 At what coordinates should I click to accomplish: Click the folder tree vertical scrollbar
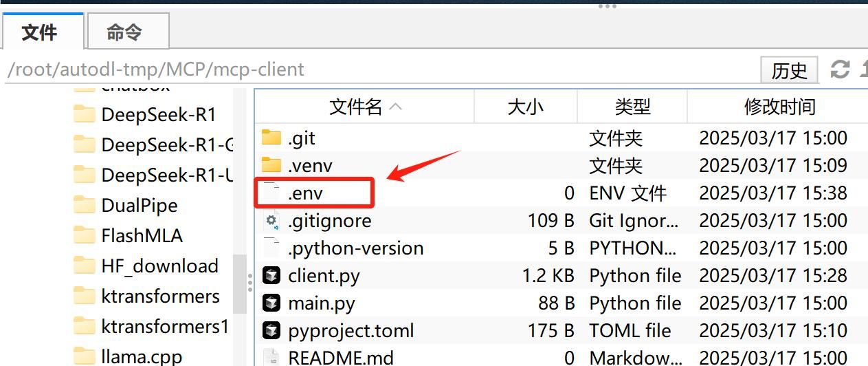tap(240, 283)
